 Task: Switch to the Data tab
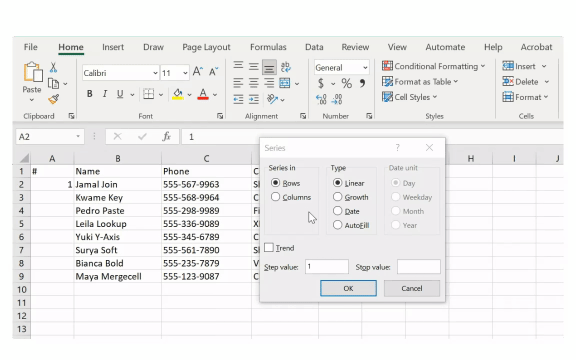point(314,47)
